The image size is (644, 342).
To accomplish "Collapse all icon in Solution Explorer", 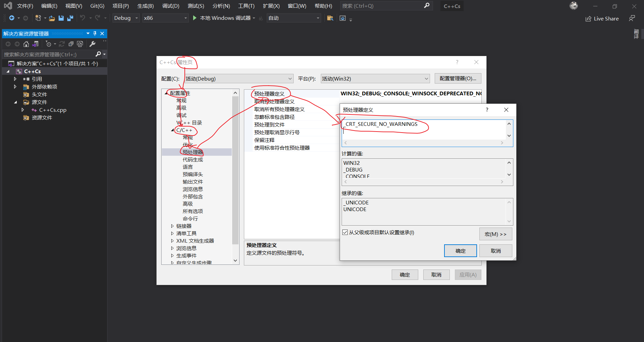I will 71,44.
